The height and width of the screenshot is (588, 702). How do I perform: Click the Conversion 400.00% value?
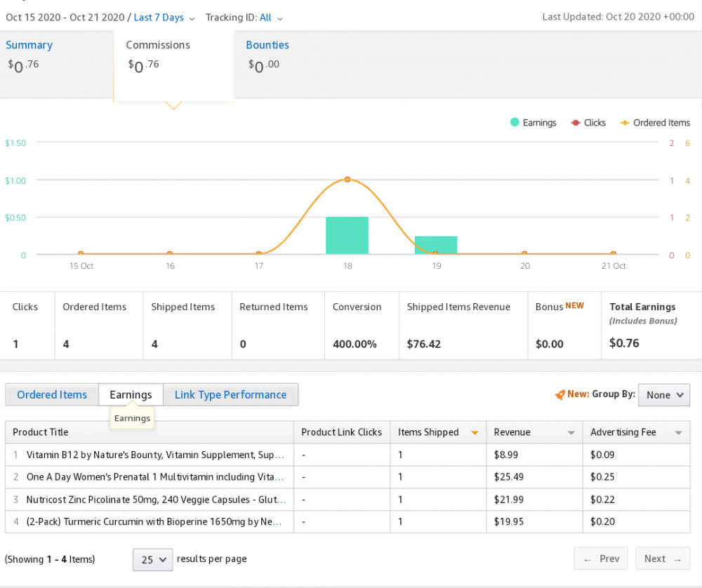coord(355,344)
